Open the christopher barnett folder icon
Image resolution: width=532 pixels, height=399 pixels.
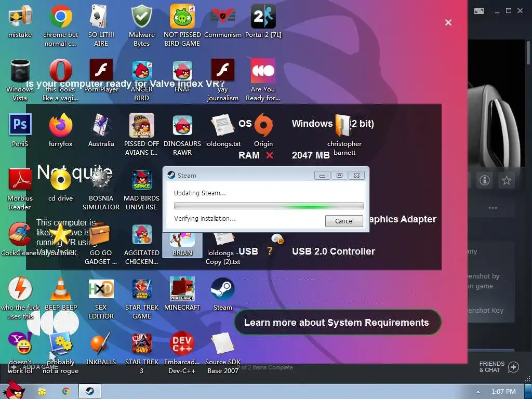click(343, 125)
